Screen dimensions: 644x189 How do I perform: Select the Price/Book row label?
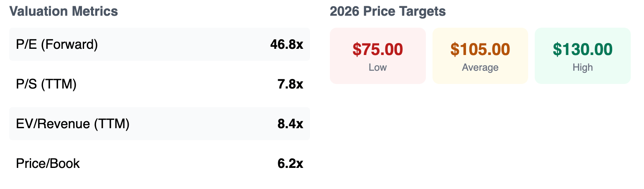click(x=48, y=163)
